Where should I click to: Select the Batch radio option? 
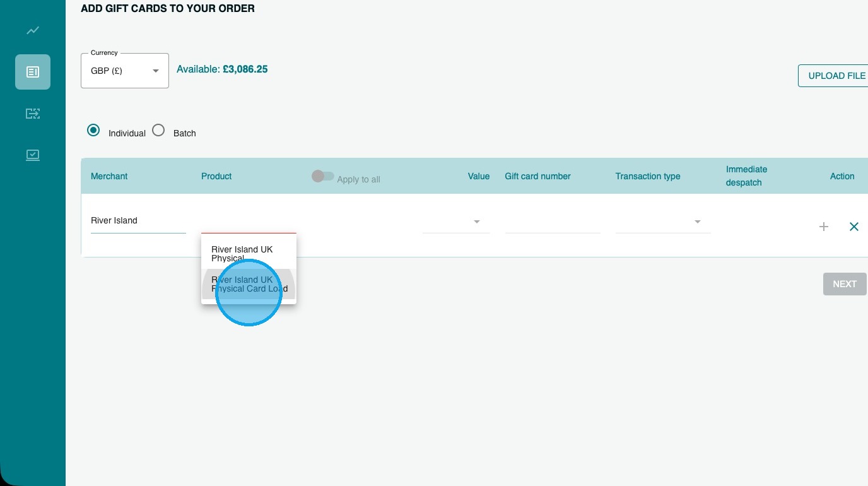[158, 131]
